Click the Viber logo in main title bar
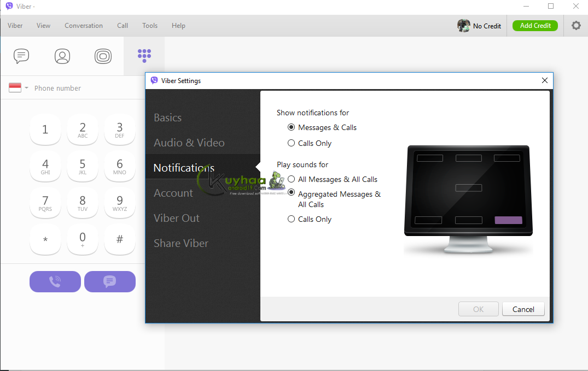 click(9, 6)
